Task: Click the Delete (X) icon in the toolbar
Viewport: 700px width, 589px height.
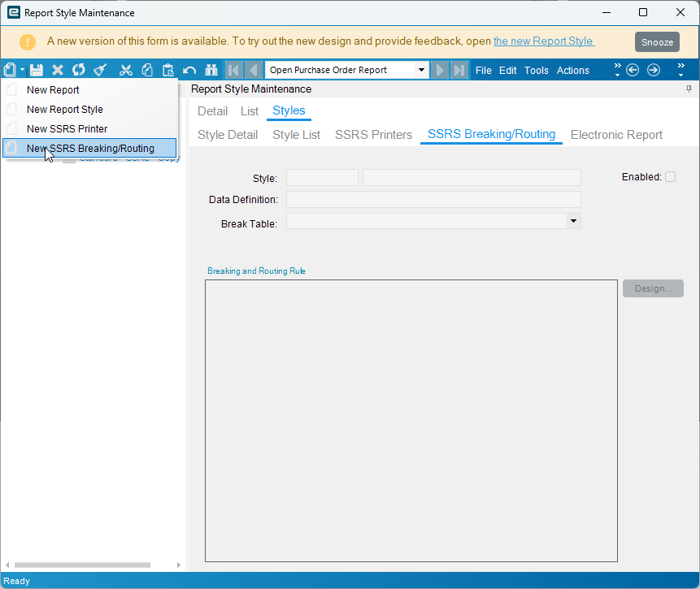Action: pyautogui.click(x=56, y=70)
